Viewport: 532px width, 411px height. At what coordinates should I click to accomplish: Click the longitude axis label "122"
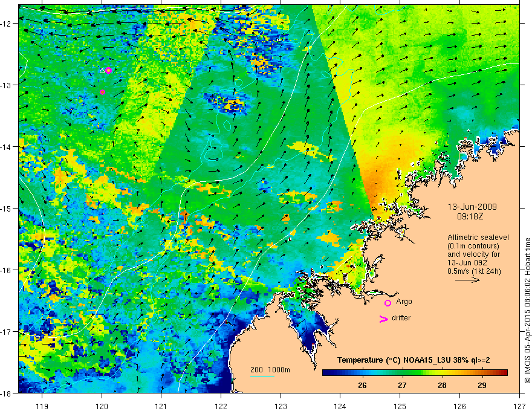(221, 406)
